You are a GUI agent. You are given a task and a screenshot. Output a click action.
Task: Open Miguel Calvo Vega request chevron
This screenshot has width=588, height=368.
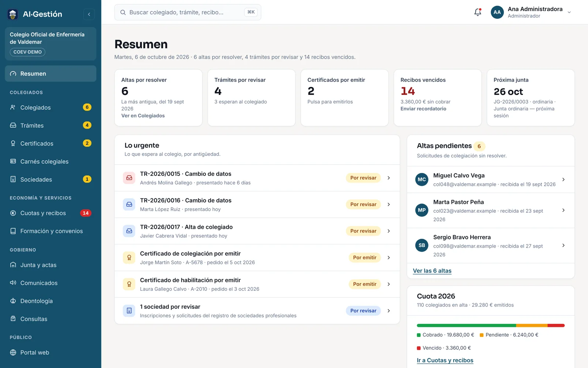[x=563, y=180]
